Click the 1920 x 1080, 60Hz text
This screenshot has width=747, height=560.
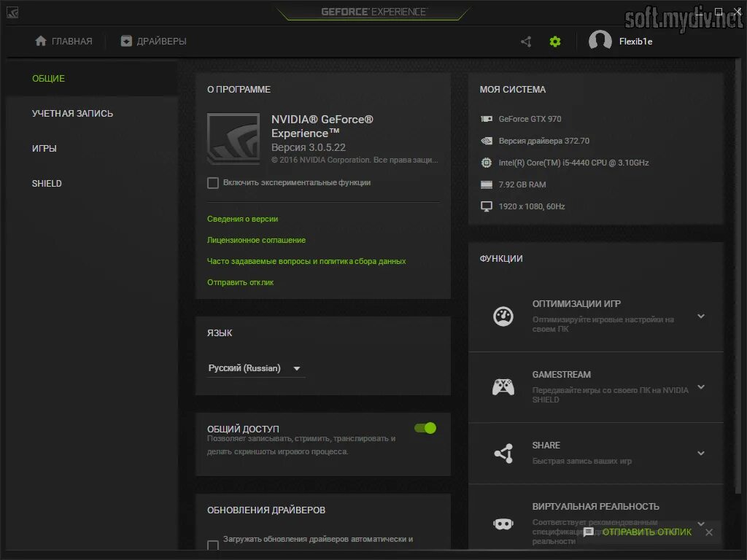pos(532,206)
